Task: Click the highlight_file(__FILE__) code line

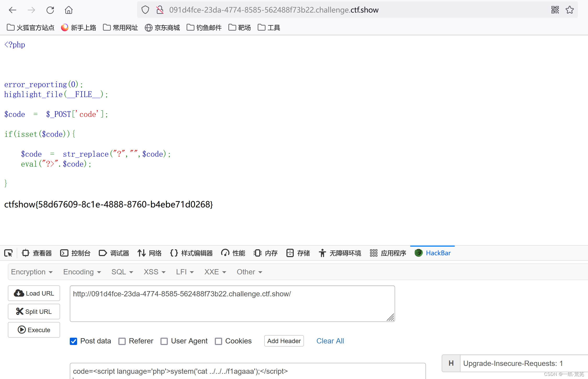Action: tap(56, 94)
